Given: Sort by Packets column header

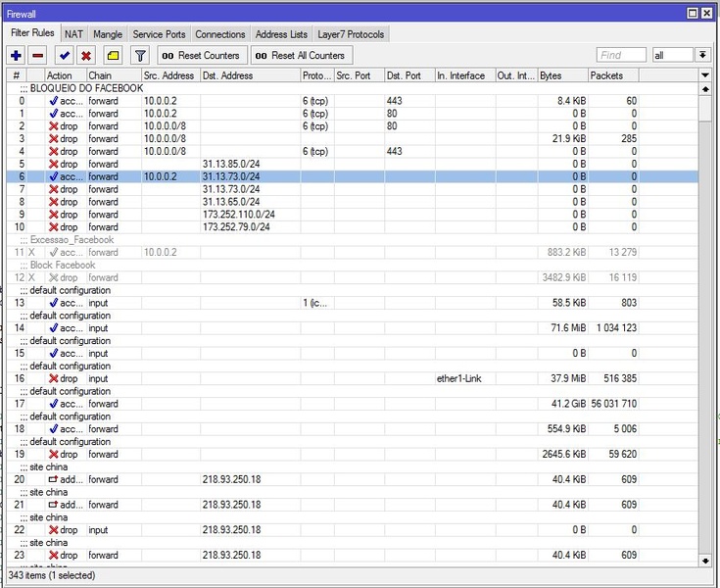Looking at the screenshot, I should [613, 75].
